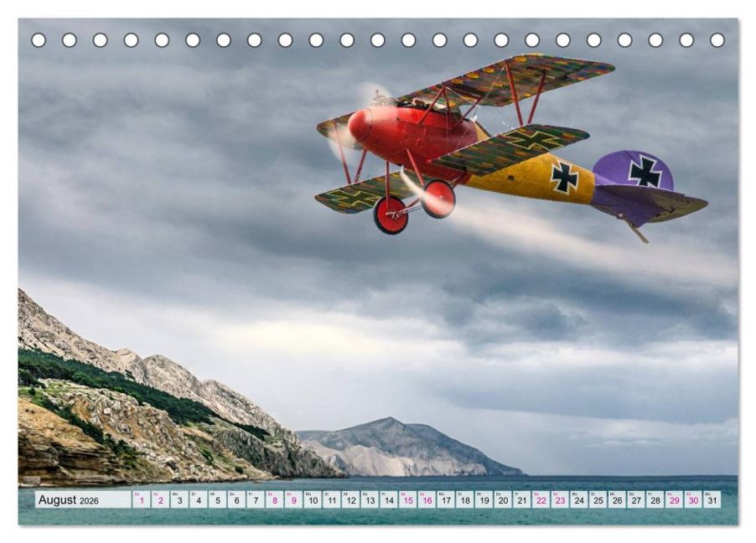The width and height of the screenshot is (756, 543).
Task: Click the iron cross on the purple tail
Action: point(645,171)
